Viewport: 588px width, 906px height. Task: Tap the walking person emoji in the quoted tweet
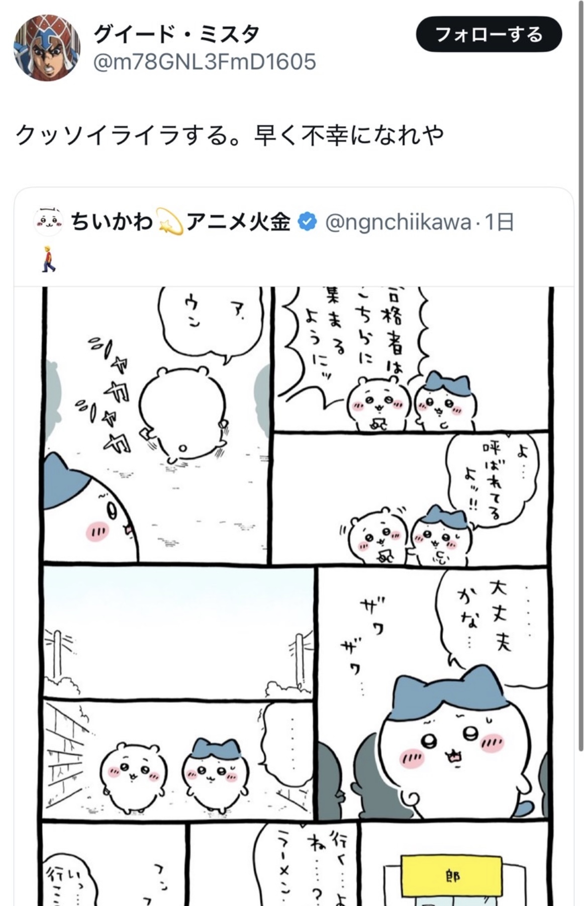click(x=48, y=259)
